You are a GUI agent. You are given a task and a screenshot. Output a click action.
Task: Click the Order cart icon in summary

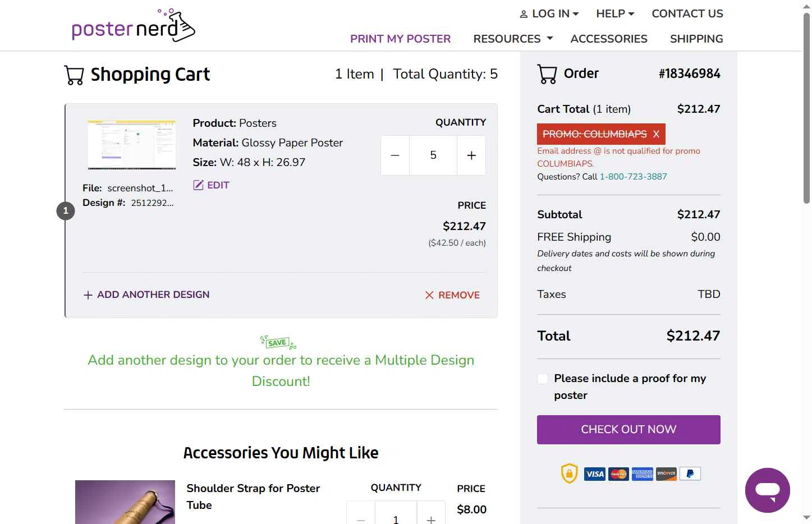pyautogui.click(x=547, y=74)
